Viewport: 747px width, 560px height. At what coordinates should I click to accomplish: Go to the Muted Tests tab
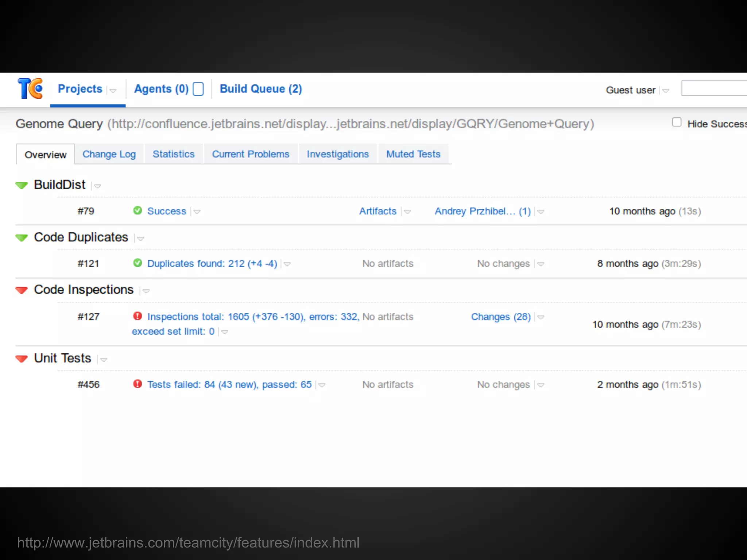[x=413, y=154]
